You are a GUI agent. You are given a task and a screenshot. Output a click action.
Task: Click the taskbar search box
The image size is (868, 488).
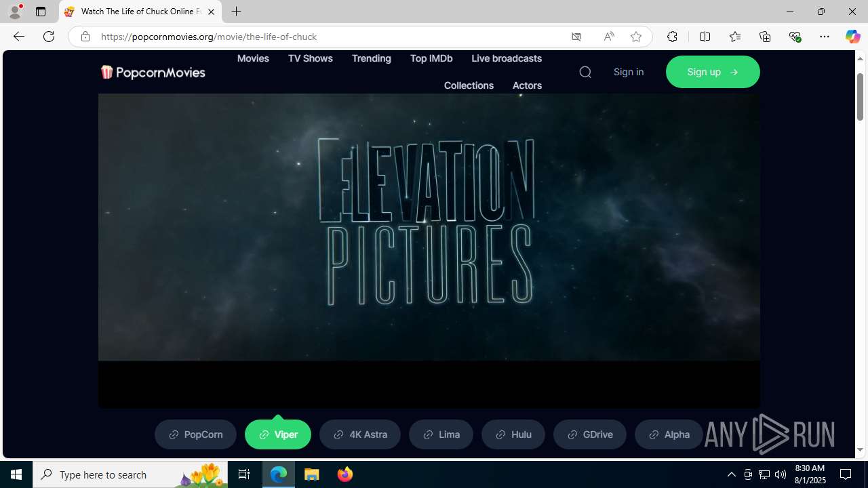coord(130,474)
